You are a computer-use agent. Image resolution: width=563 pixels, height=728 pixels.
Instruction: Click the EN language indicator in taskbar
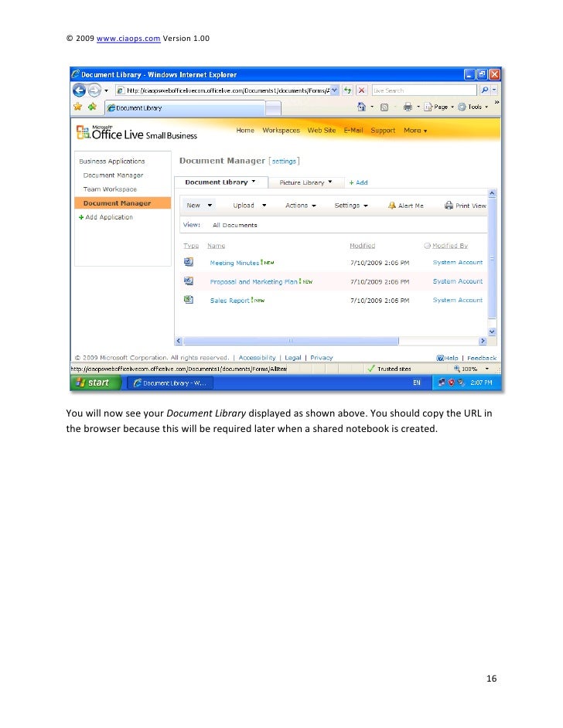click(x=417, y=383)
